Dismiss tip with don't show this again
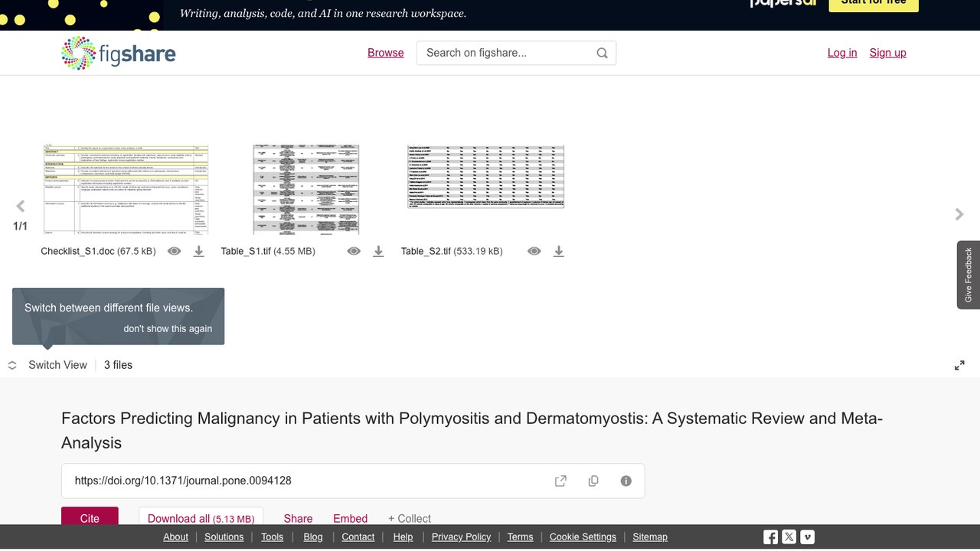Screen dimensions: 980x551 pos(168,328)
